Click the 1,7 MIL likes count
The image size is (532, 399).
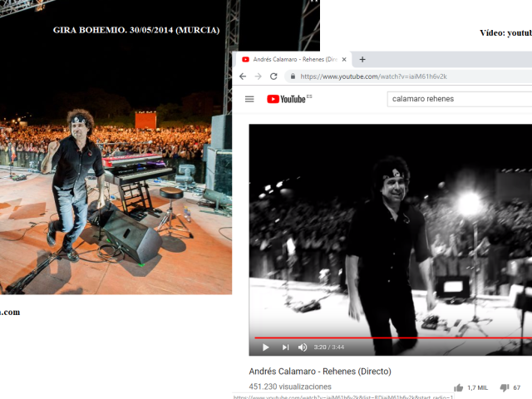[477, 387]
